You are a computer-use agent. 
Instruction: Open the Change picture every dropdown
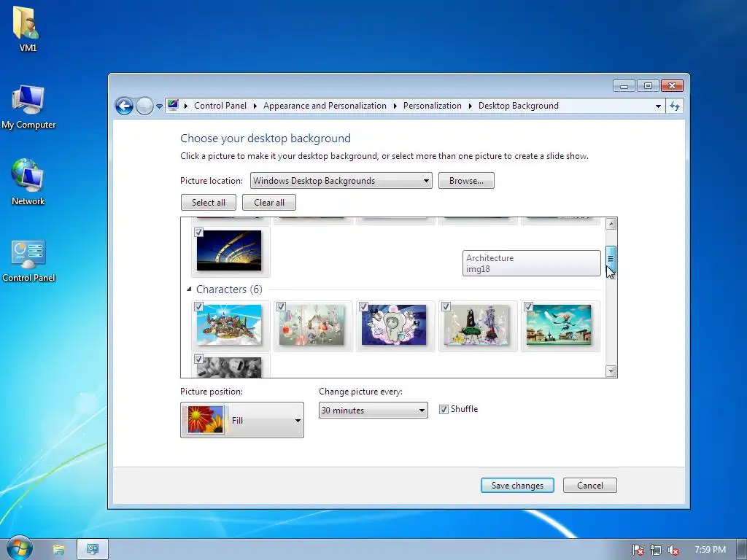tap(373, 410)
